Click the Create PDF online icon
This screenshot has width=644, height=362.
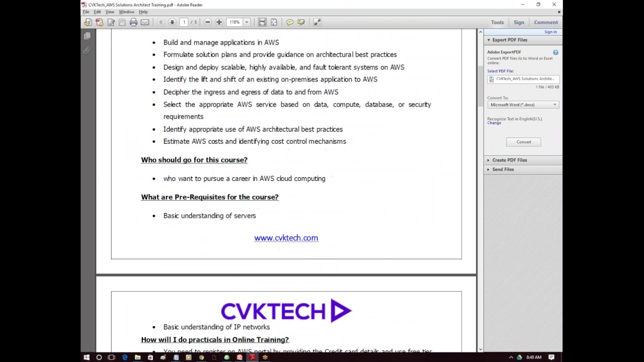tap(99, 22)
